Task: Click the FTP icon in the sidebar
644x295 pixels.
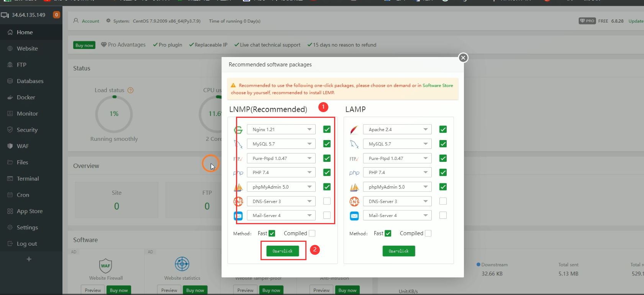Action: 10,65
